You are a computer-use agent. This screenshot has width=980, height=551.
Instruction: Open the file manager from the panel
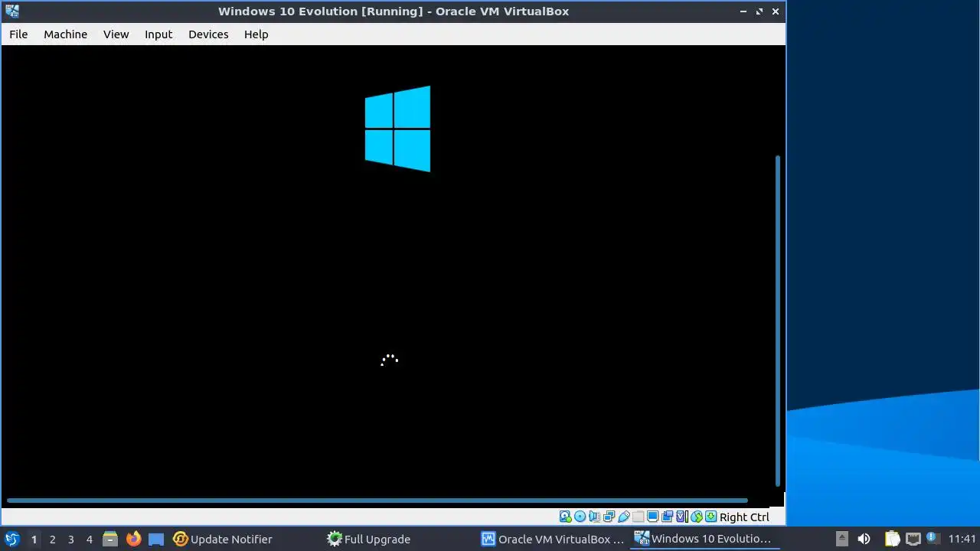[x=109, y=539]
